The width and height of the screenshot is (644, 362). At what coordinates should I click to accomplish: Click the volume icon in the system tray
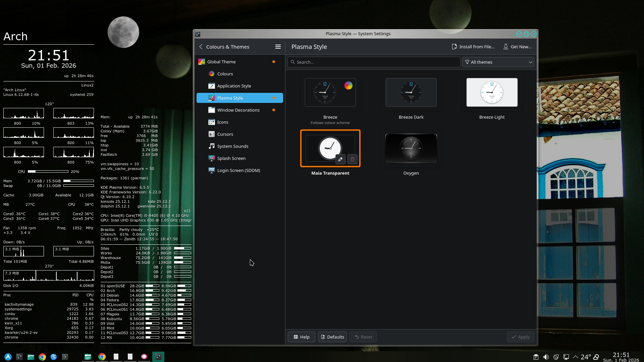[x=546, y=357]
